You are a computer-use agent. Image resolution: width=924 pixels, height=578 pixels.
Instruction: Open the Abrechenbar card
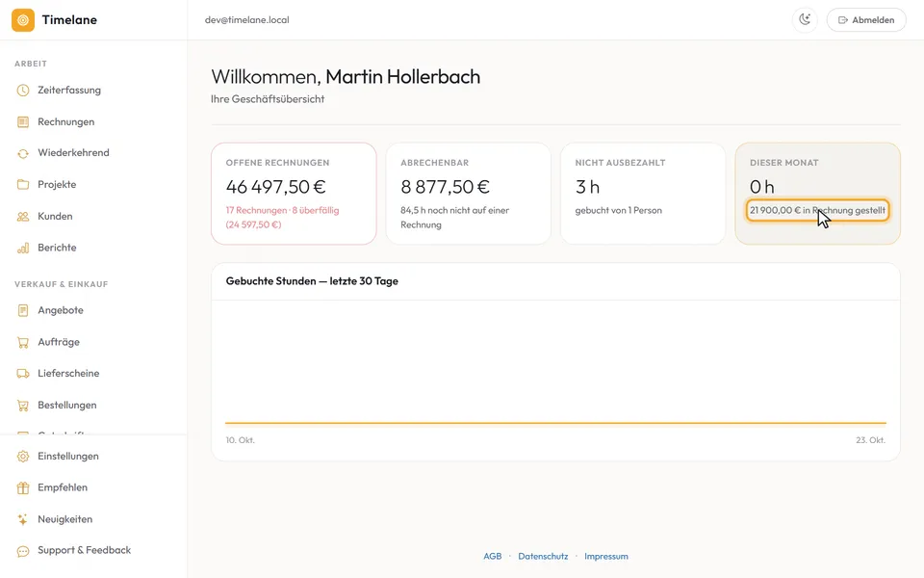click(469, 194)
